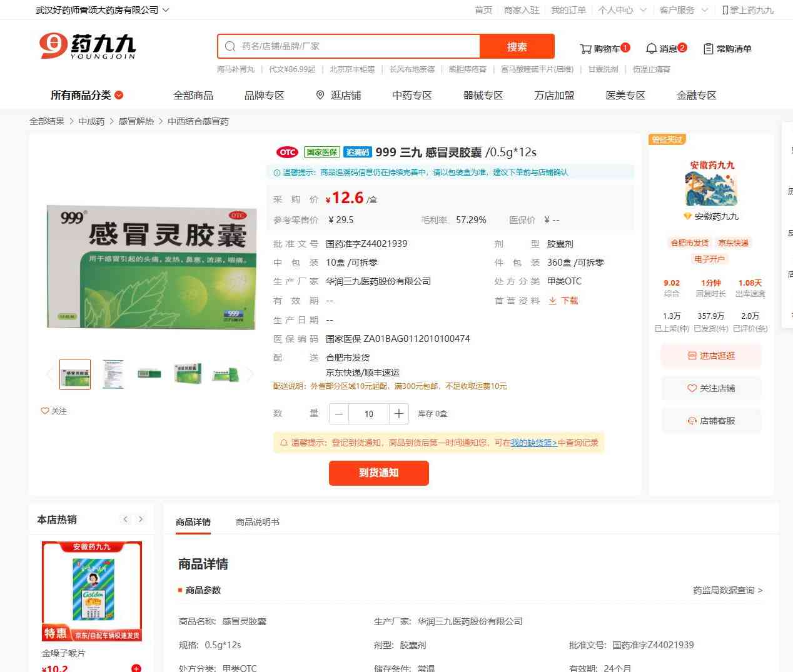The height and width of the screenshot is (672, 793).
Task: Open the 常购清单 frequent purchase list
Action: [727, 48]
